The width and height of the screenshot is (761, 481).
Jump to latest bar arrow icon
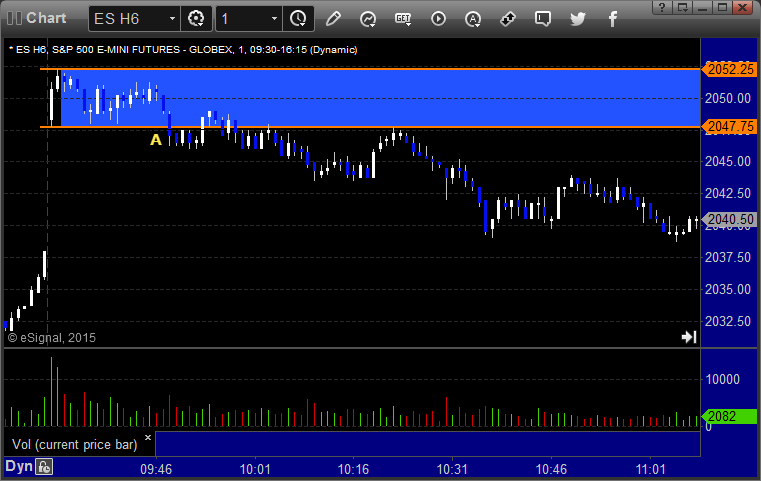point(689,337)
